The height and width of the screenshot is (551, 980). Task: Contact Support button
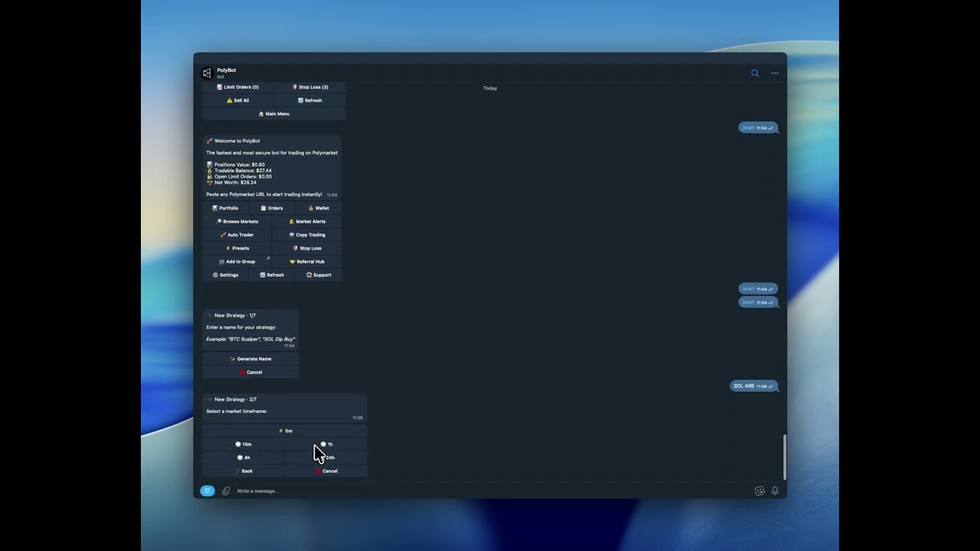[x=318, y=275]
